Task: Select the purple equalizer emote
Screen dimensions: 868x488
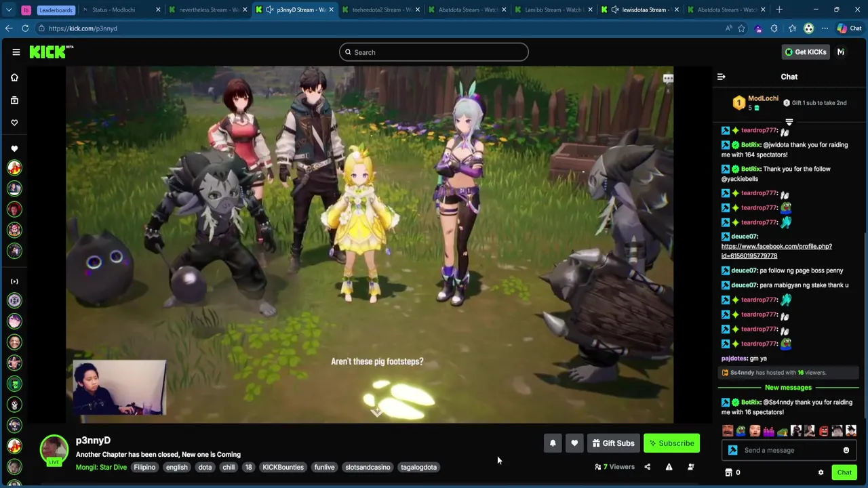Action: click(x=768, y=431)
